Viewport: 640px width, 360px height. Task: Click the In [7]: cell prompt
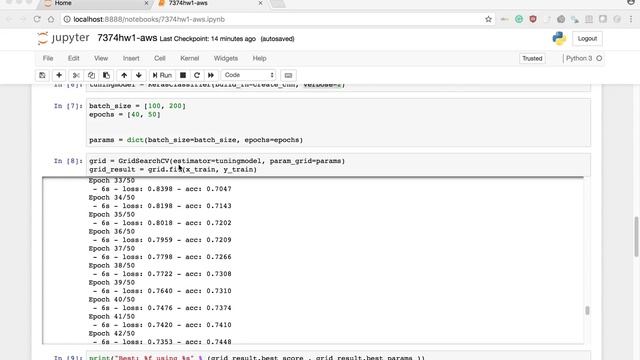tap(68, 106)
